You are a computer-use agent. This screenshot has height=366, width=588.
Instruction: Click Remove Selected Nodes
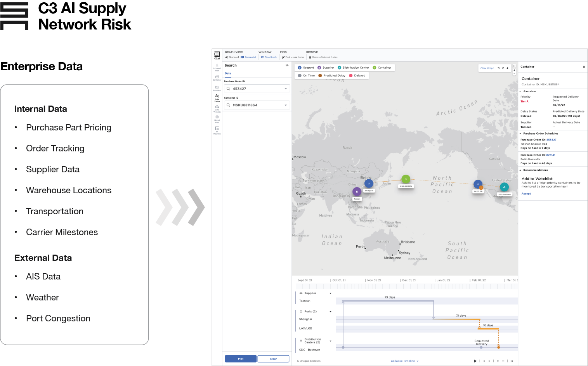[x=323, y=57]
